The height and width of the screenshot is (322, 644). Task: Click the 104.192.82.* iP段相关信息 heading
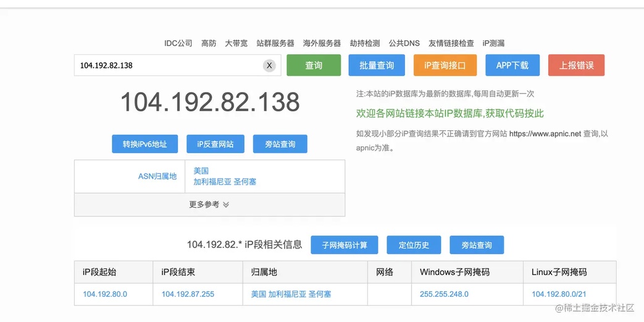(x=245, y=244)
